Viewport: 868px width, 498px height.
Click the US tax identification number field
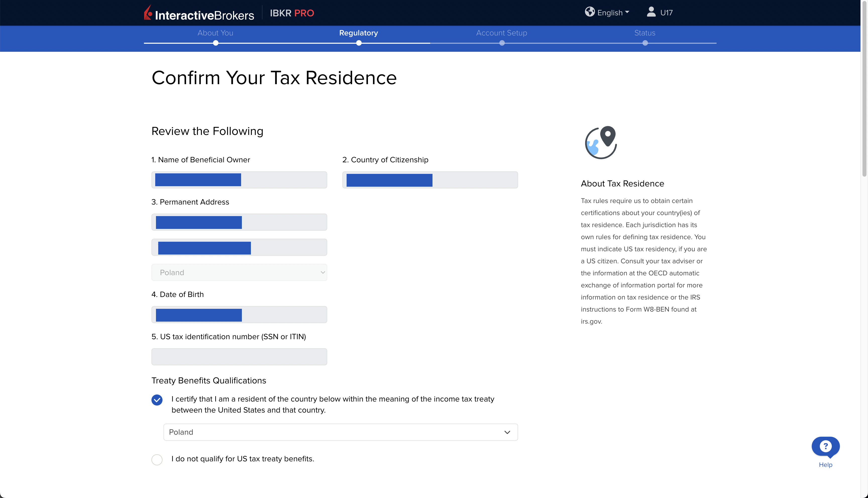(239, 357)
